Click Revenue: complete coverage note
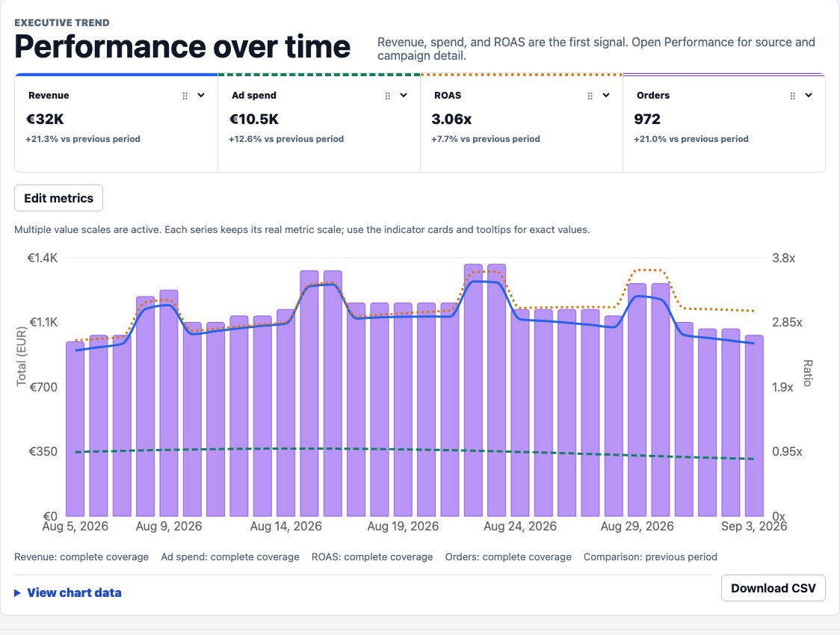Image resolution: width=840 pixels, height=635 pixels. click(81, 557)
